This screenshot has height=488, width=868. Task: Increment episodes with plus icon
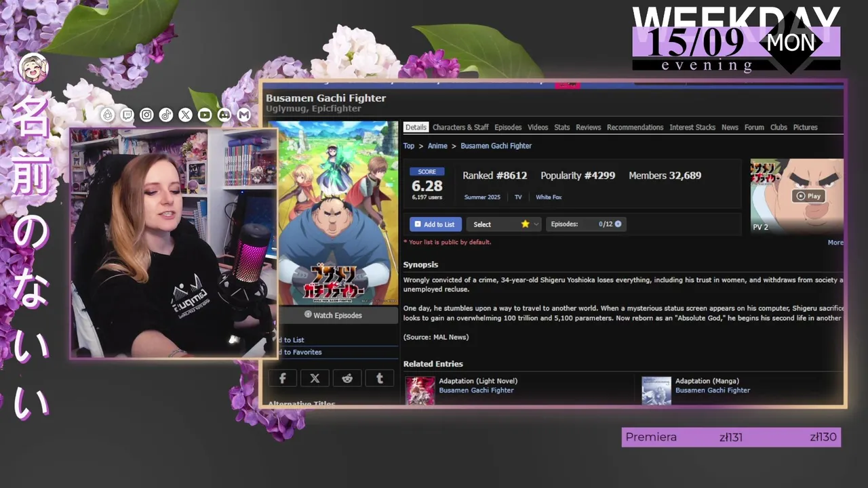618,224
